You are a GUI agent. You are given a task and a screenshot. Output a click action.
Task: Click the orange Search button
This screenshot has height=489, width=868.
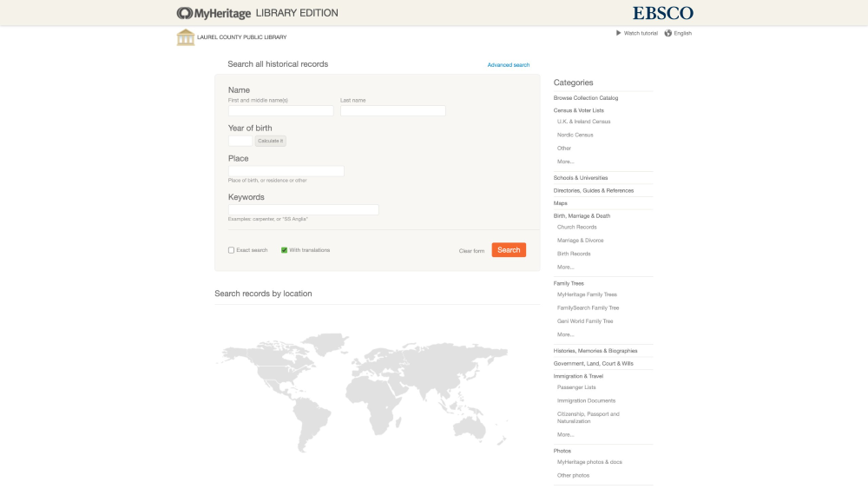coord(509,250)
